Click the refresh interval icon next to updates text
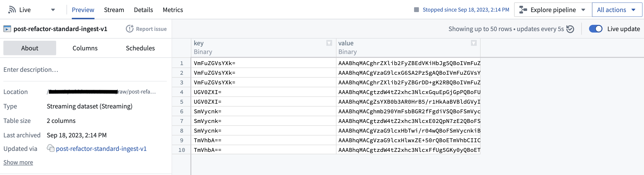Screen dimensions: 644x175 [570, 29]
